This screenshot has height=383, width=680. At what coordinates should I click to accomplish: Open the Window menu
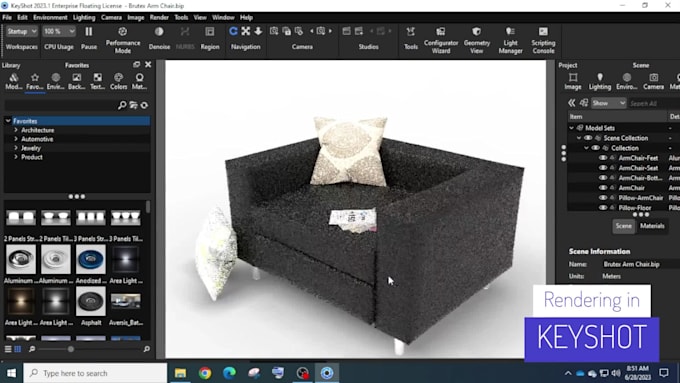click(x=223, y=17)
